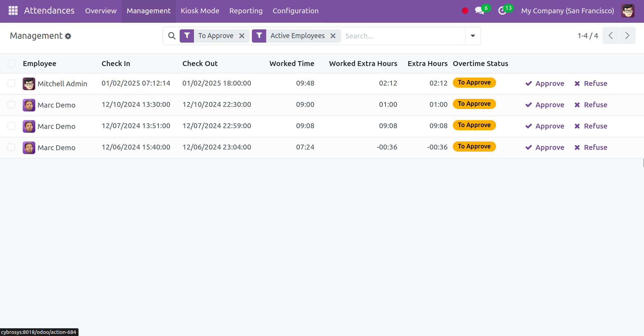The width and height of the screenshot is (644, 336).
Task: Sort by the Overtime Status column header
Action: pos(480,64)
